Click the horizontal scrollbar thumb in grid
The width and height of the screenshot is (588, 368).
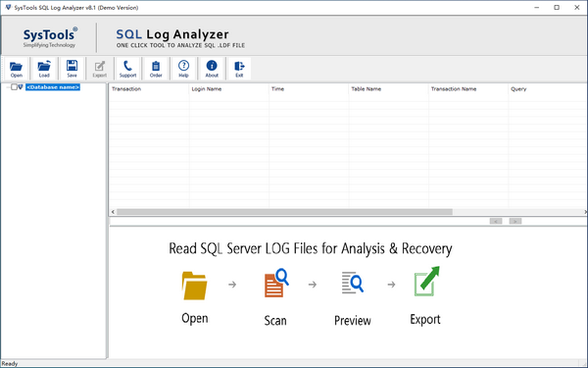284,212
